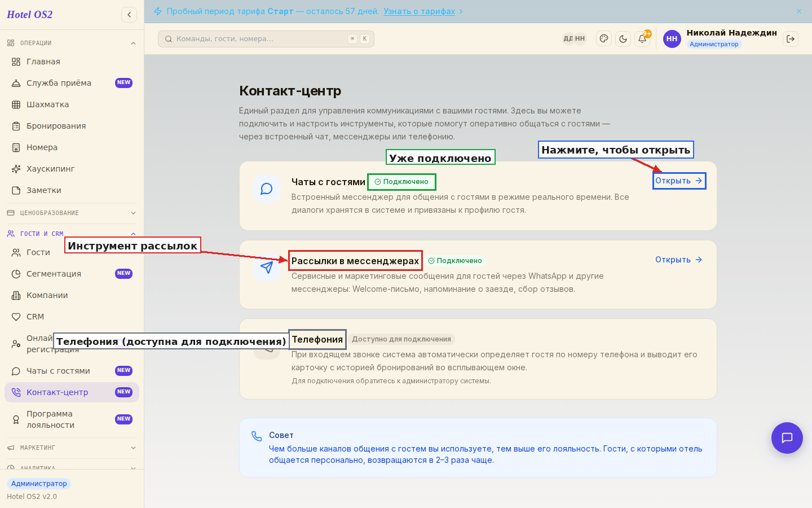This screenshot has width=812, height=508.
Task: Select Сегментация menu item
Action: [72, 274]
